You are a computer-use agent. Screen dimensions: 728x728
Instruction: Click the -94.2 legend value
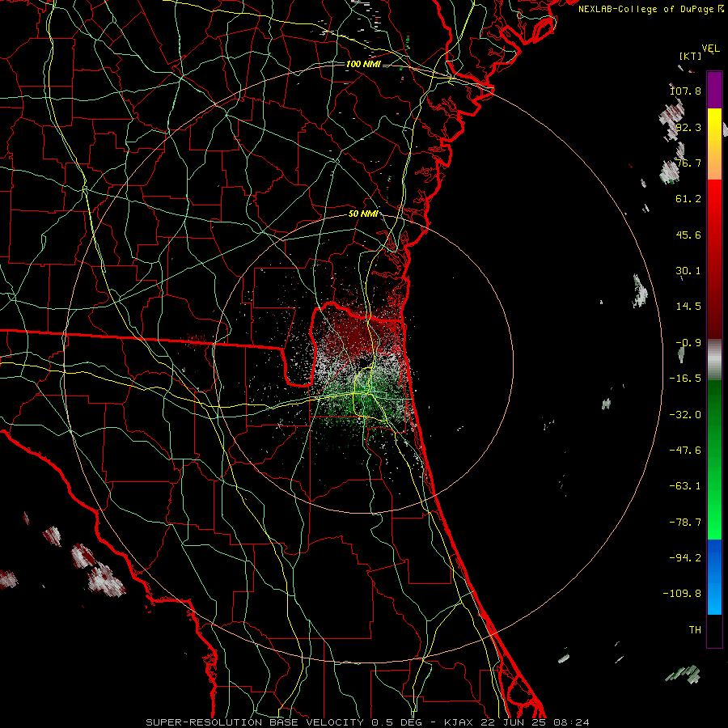click(x=685, y=558)
